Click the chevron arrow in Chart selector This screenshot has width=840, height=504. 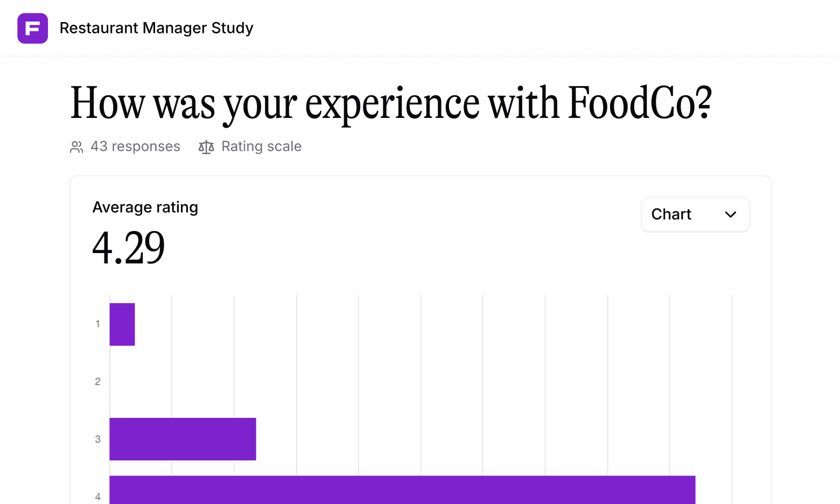730,214
